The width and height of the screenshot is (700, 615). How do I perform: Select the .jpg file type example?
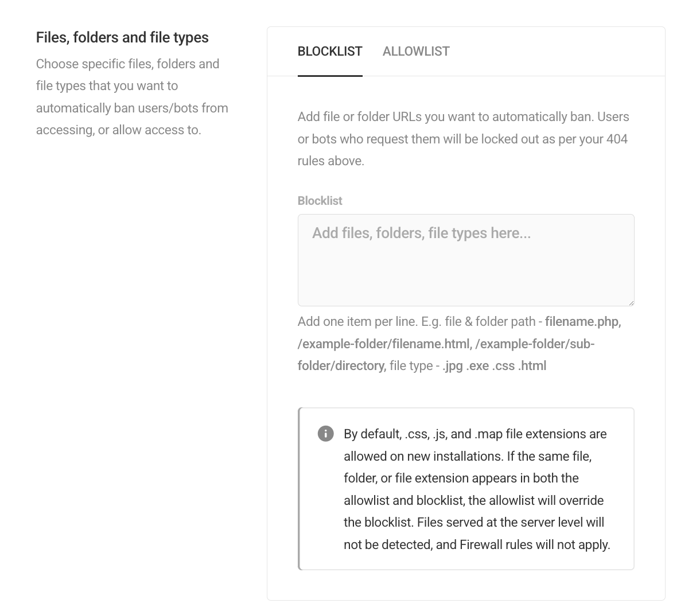click(452, 365)
